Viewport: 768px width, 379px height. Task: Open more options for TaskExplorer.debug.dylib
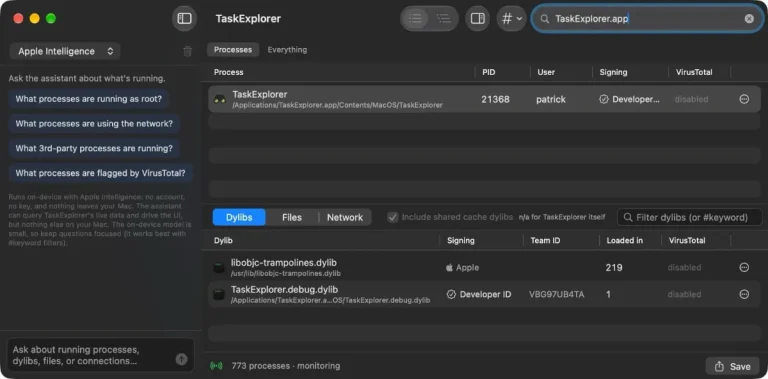pos(744,294)
